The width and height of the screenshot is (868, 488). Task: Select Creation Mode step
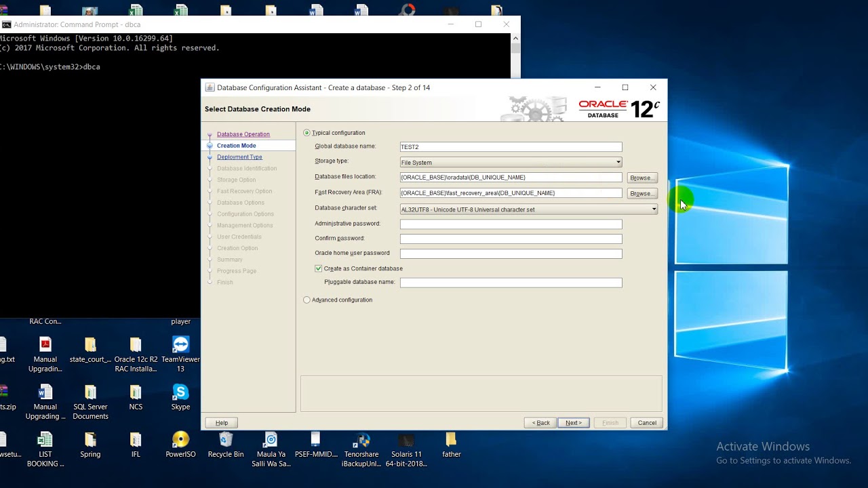237,146
